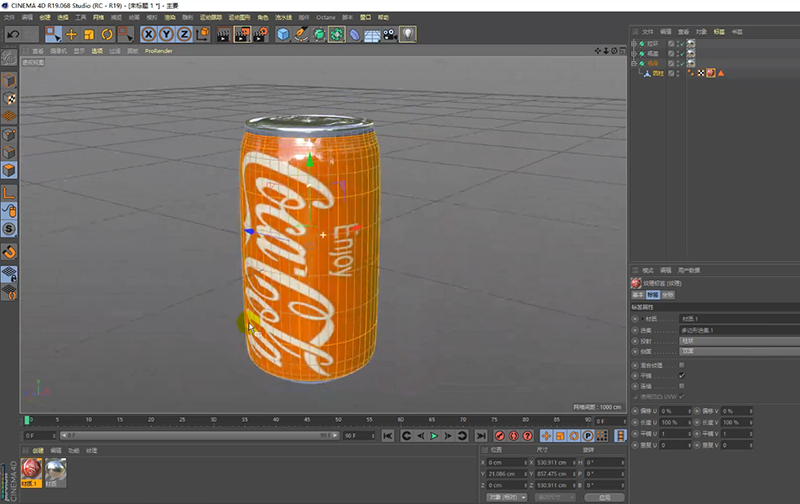Switch to Model mode
The width and height of the screenshot is (800, 504).
coord(9,81)
